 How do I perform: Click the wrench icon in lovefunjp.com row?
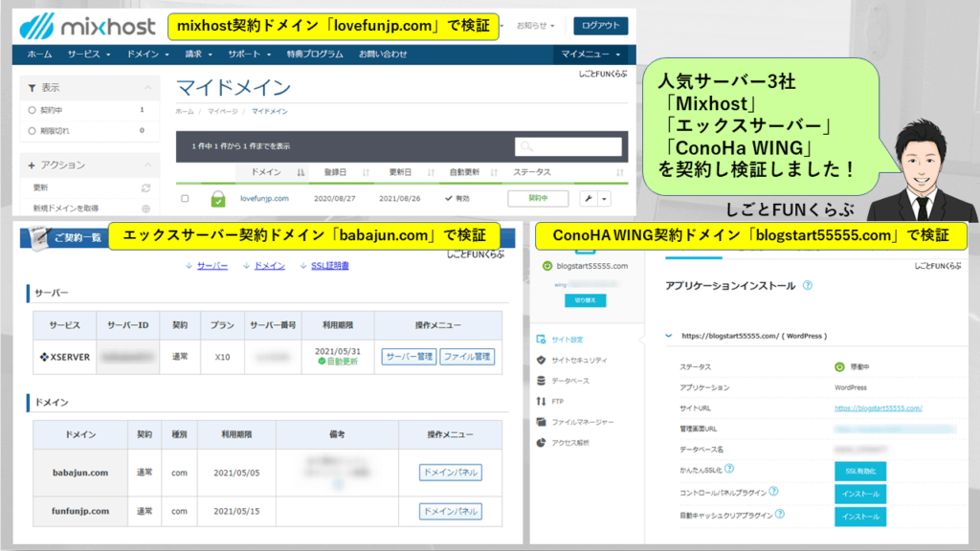[589, 199]
